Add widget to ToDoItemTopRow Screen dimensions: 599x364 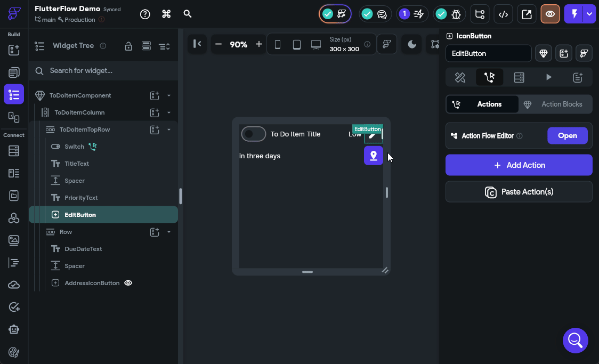[155, 130]
